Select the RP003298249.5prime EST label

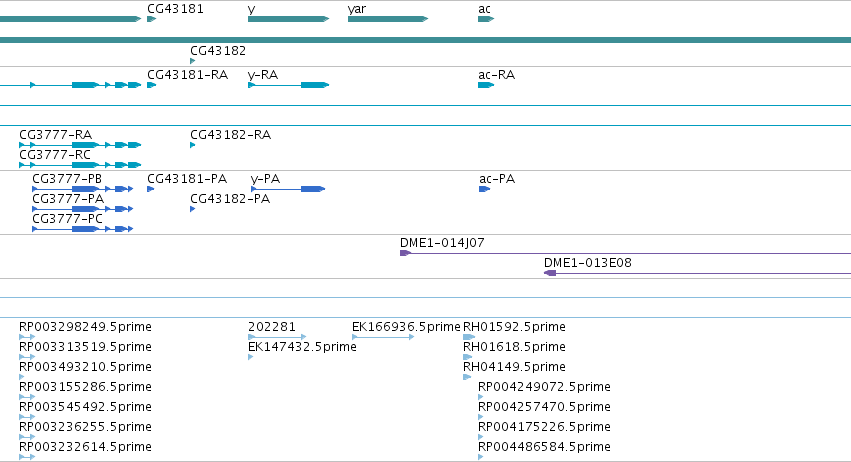point(85,327)
